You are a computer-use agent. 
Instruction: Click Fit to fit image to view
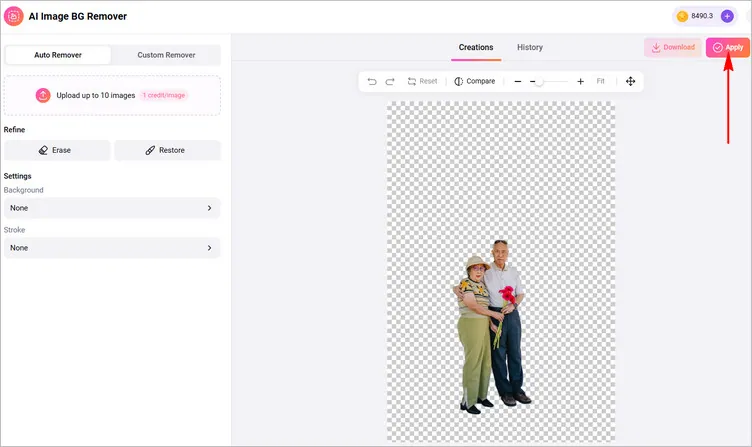click(x=600, y=81)
